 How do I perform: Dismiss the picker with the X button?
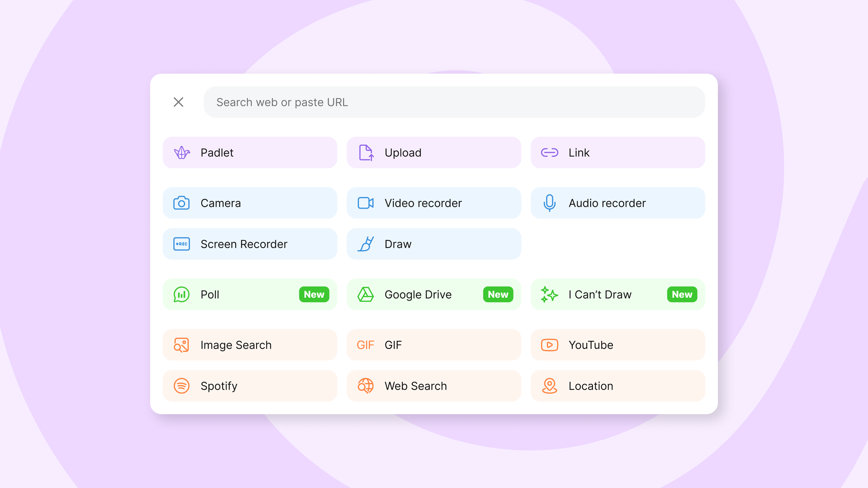tap(178, 102)
